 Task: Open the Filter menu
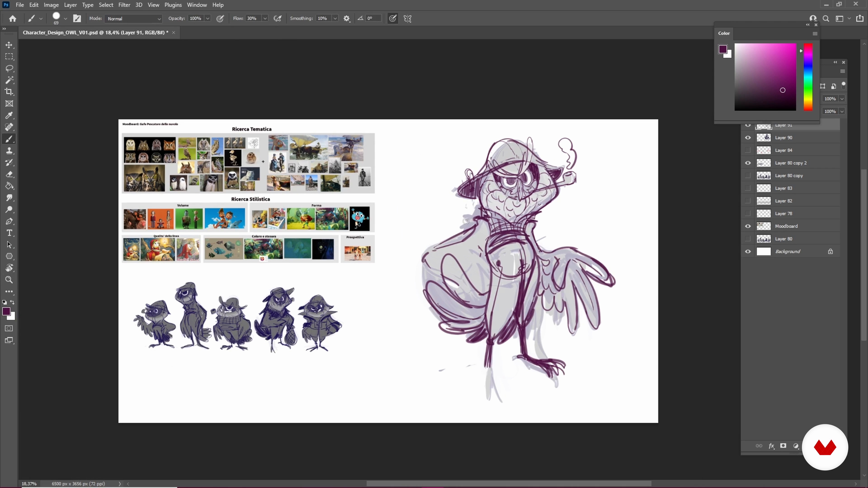(124, 5)
